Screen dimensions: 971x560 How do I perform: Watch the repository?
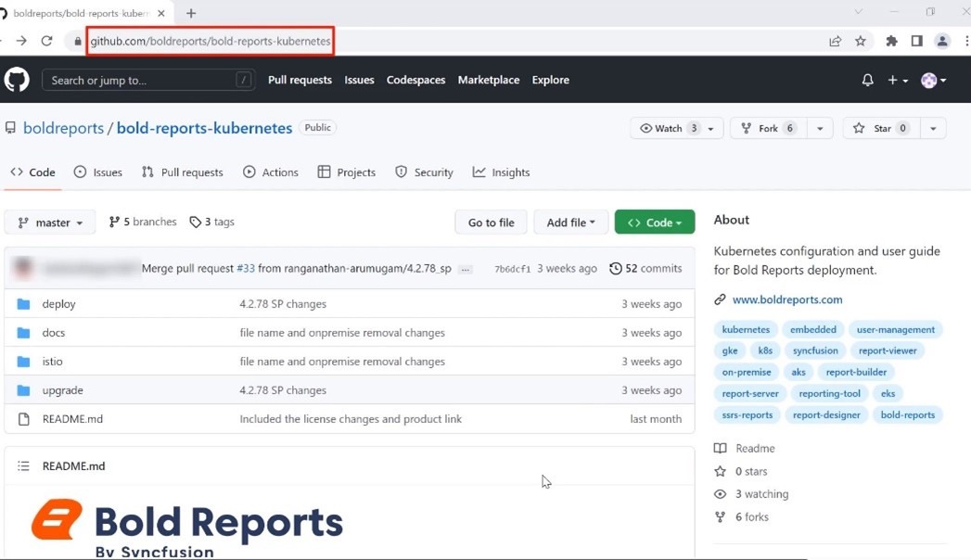[x=671, y=128]
